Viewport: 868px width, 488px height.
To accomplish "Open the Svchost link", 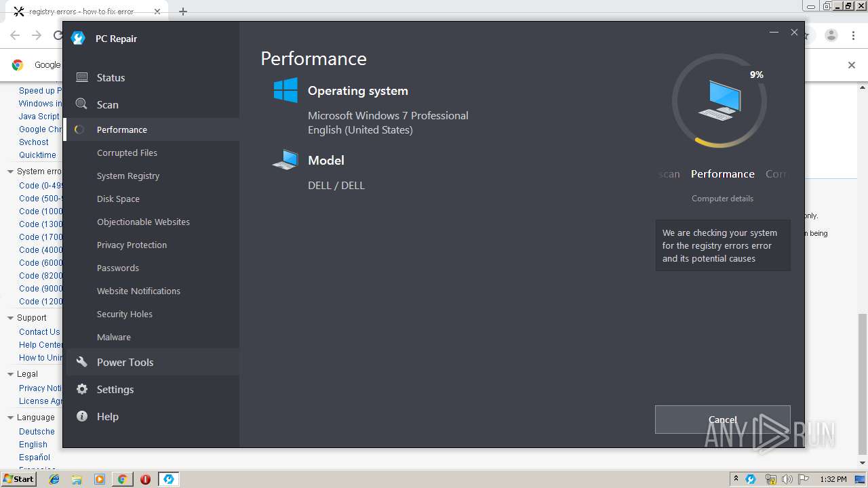I will coord(34,142).
